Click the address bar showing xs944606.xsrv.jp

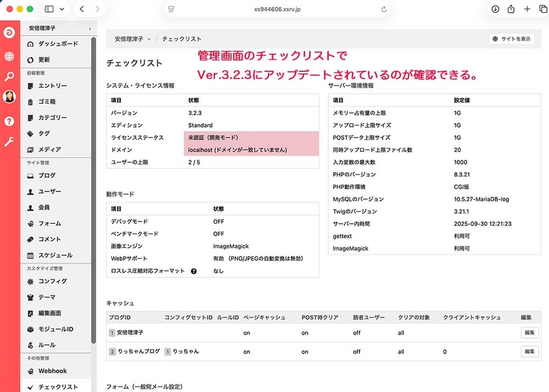275,10
